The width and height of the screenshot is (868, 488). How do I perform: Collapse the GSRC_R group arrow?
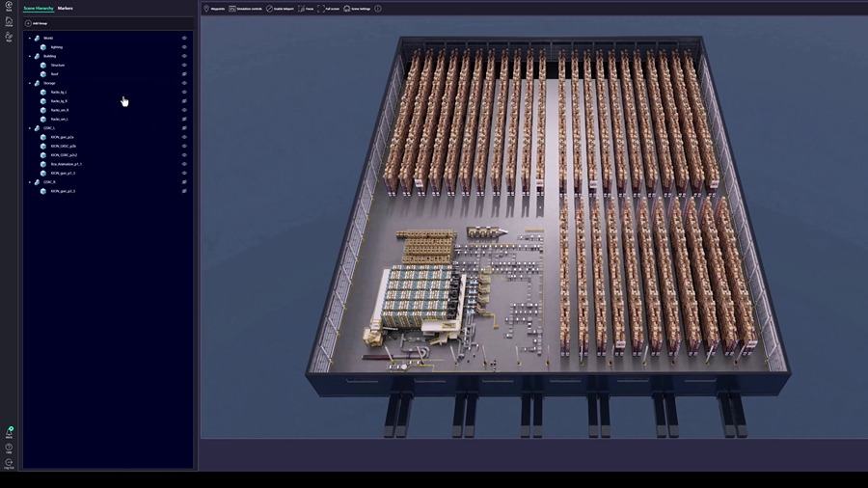click(x=29, y=181)
